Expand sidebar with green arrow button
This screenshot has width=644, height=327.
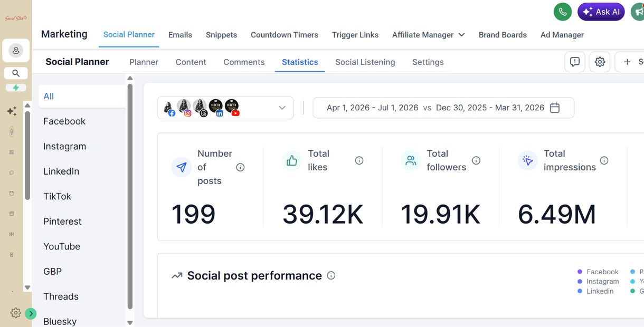pyautogui.click(x=31, y=313)
